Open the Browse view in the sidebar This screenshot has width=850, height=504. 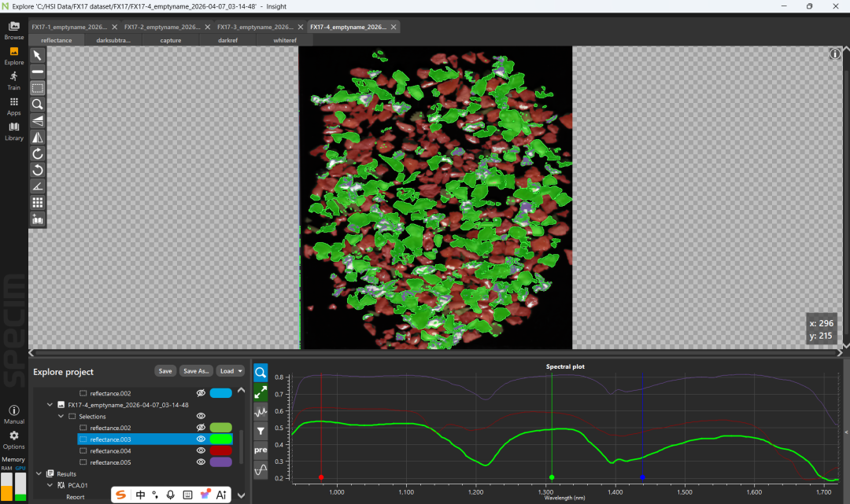[14, 31]
